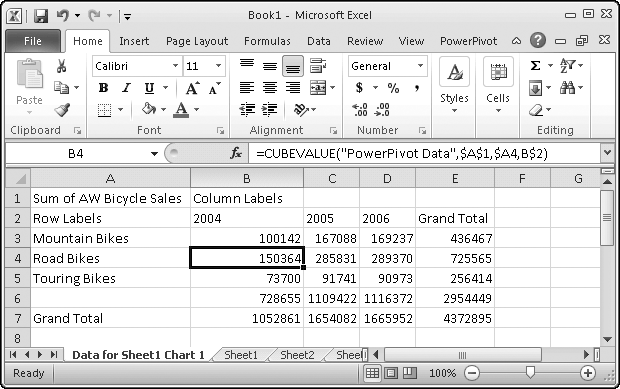Click the Undo arrow icon
The image size is (620, 389).
click(63, 16)
